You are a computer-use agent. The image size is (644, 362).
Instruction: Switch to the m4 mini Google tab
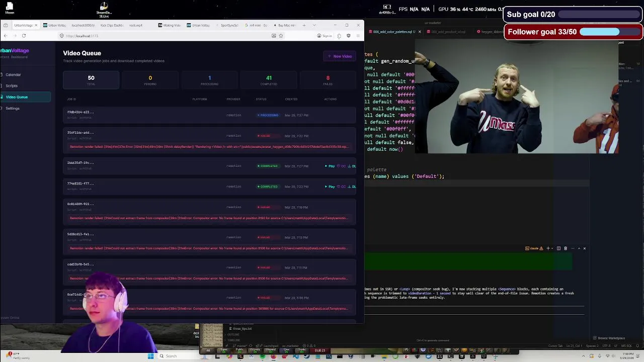(x=257, y=25)
